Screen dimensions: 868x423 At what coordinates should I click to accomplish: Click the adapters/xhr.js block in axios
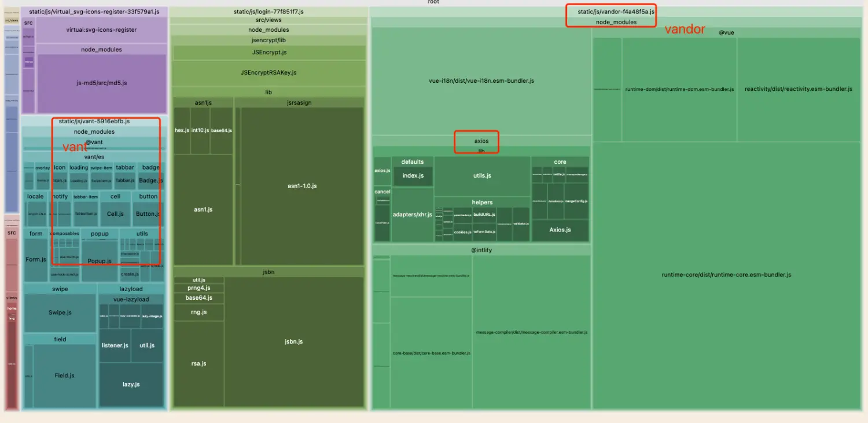(x=413, y=215)
